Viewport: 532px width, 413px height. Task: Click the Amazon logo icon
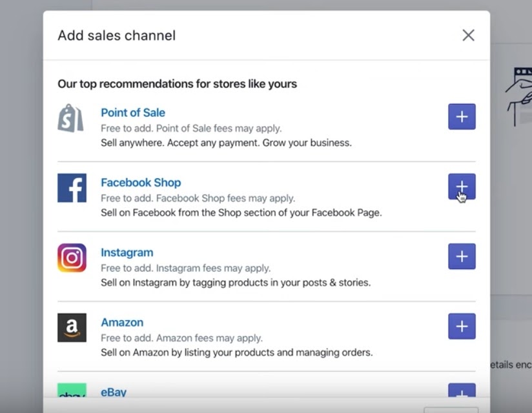(x=72, y=327)
